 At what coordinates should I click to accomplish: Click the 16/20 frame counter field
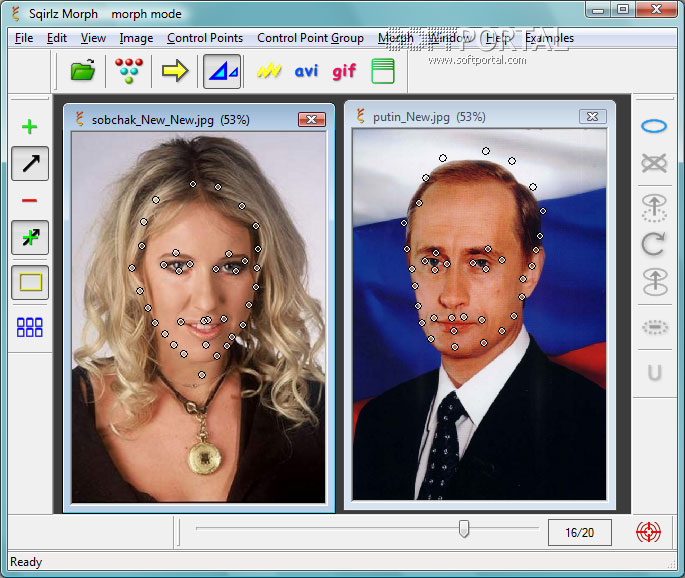pyautogui.click(x=580, y=533)
